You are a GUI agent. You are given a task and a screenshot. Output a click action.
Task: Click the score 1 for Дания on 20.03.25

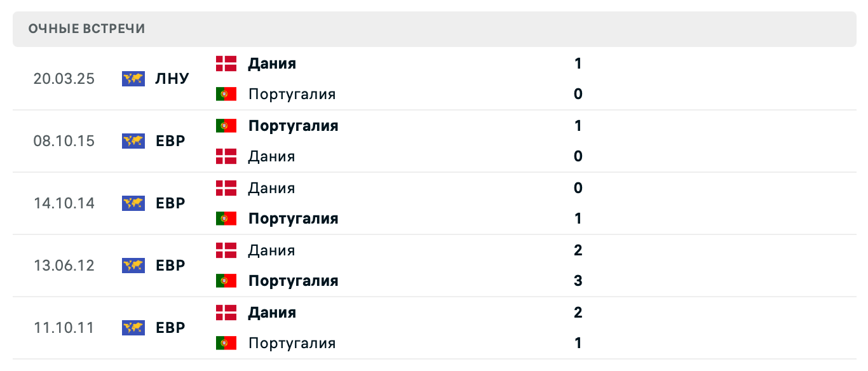point(577,64)
